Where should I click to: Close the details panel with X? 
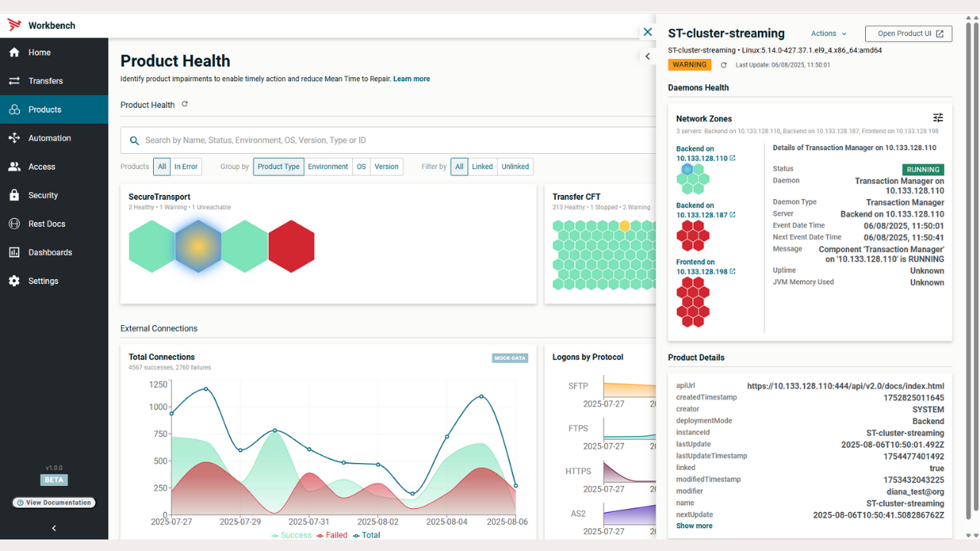[x=648, y=32]
